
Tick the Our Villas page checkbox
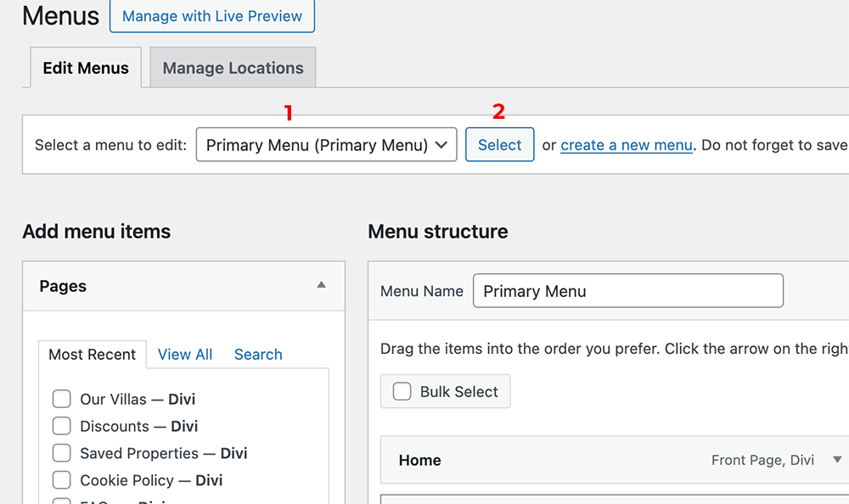(61, 399)
